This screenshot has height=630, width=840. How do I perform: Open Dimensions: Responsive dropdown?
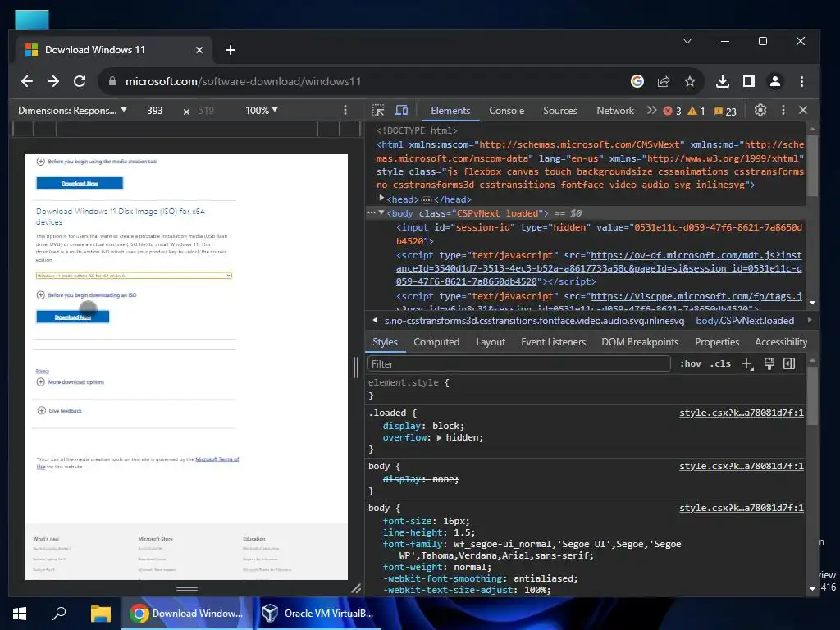coord(72,111)
